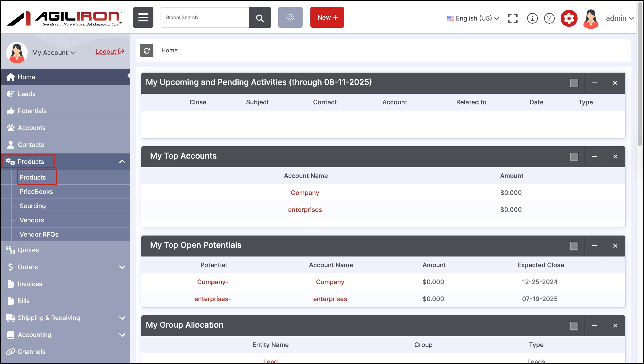The height and width of the screenshot is (364, 644).
Task: Expand Shipping & Receiving submenu chevron
Action: (122, 318)
